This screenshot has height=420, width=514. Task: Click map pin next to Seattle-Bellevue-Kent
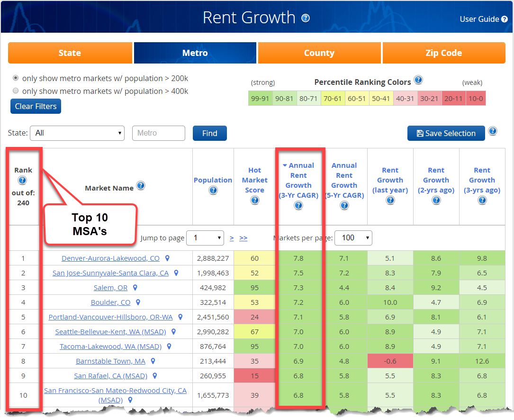tap(174, 332)
